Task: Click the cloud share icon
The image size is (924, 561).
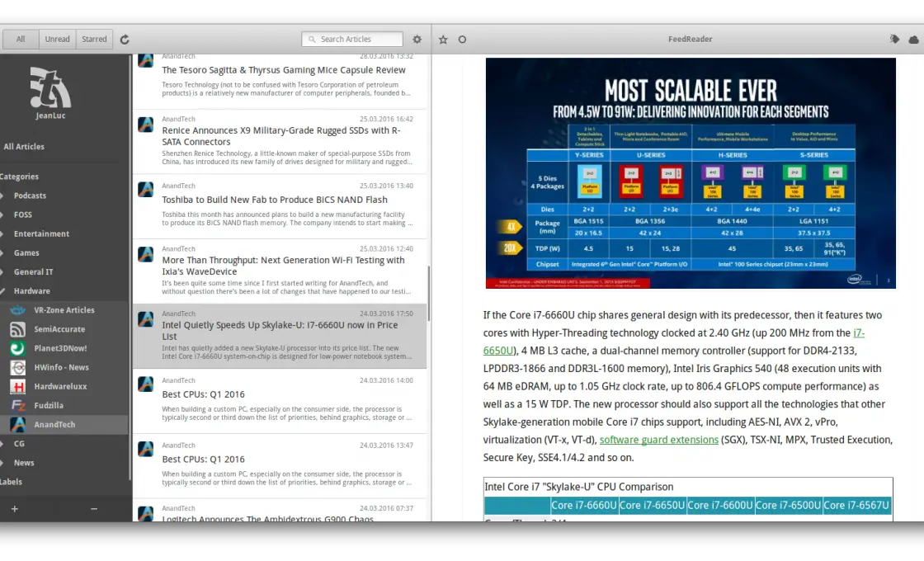Action: 913,40
